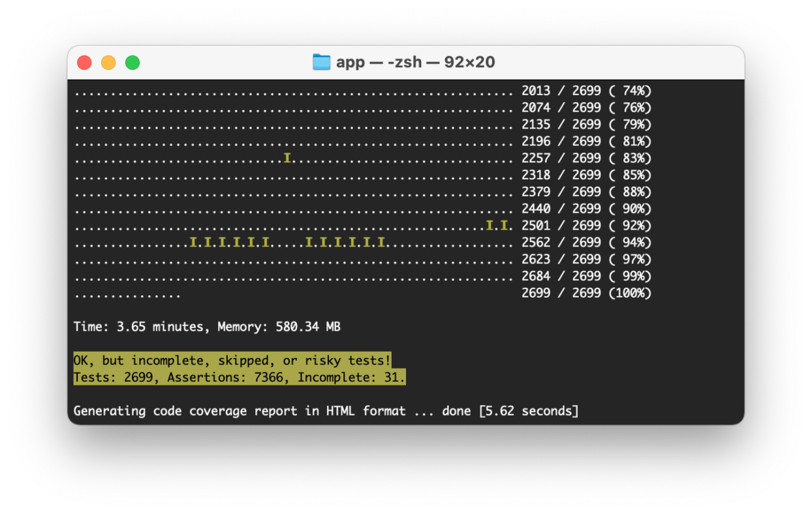The image size is (812, 514).
Task: Click the window title "app — -zsh — 92×20"
Action: click(415, 63)
